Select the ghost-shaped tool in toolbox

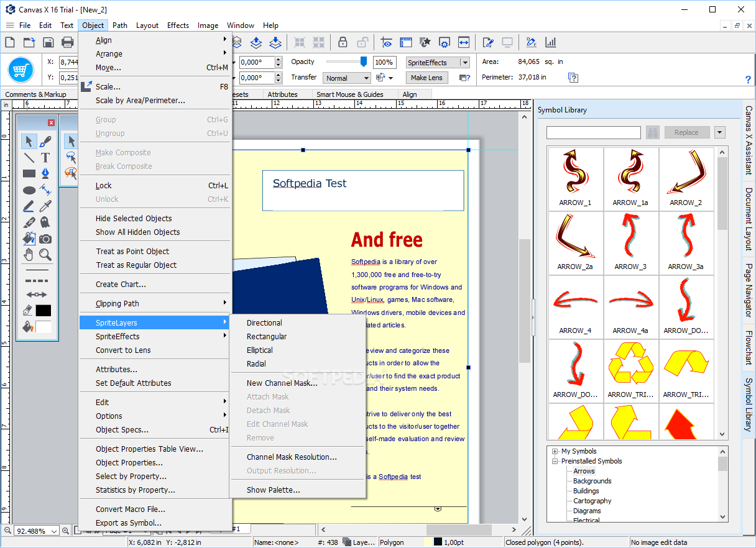(x=45, y=222)
